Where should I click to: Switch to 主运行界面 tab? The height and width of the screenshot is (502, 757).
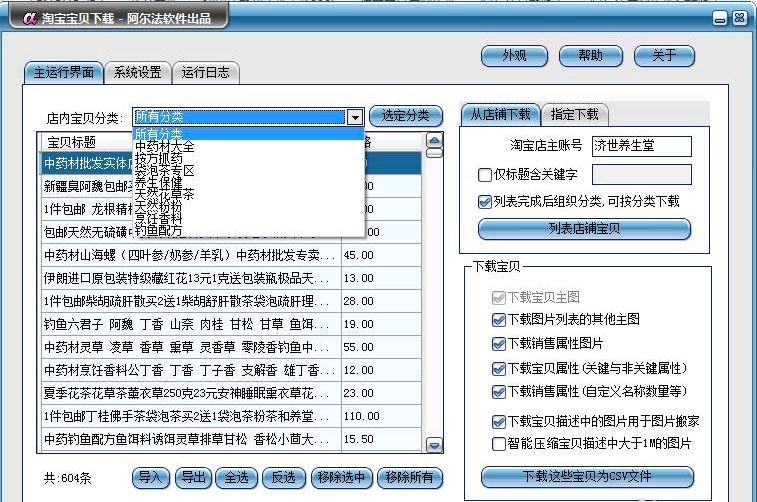tap(64, 73)
